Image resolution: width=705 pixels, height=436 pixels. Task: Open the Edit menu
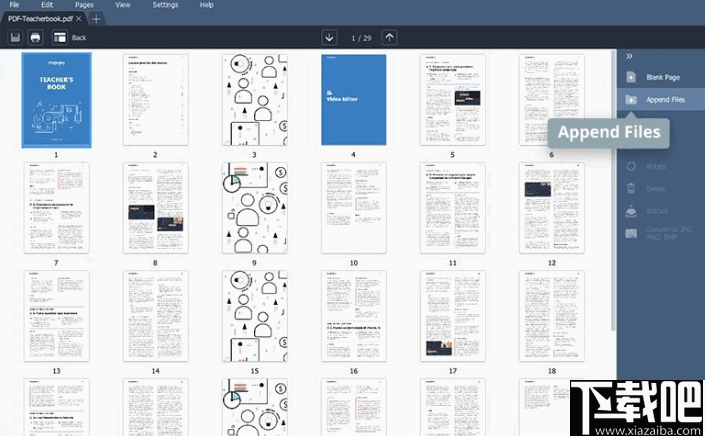point(47,5)
